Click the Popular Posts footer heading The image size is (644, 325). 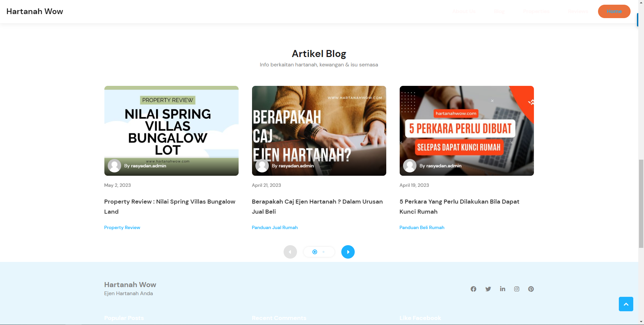click(124, 318)
